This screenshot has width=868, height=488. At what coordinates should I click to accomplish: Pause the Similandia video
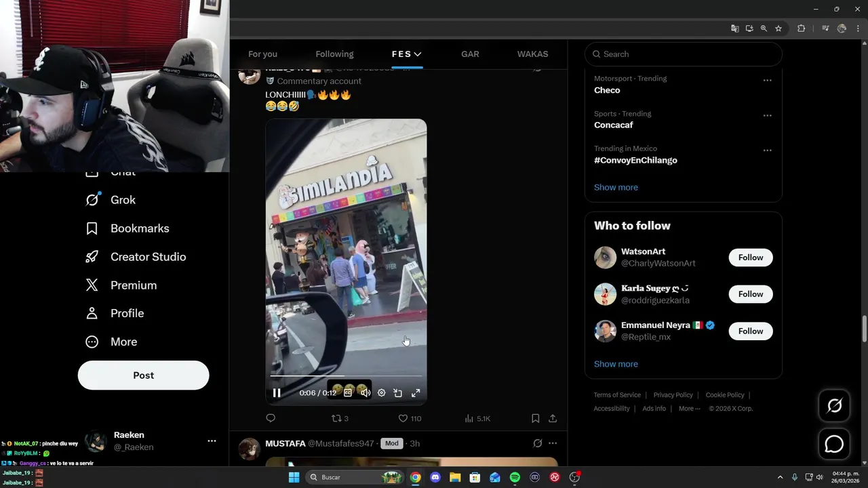click(x=277, y=392)
